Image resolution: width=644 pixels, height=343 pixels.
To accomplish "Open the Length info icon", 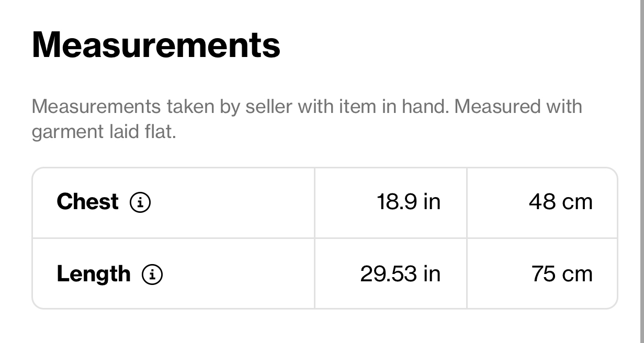I will click(x=152, y=274).
